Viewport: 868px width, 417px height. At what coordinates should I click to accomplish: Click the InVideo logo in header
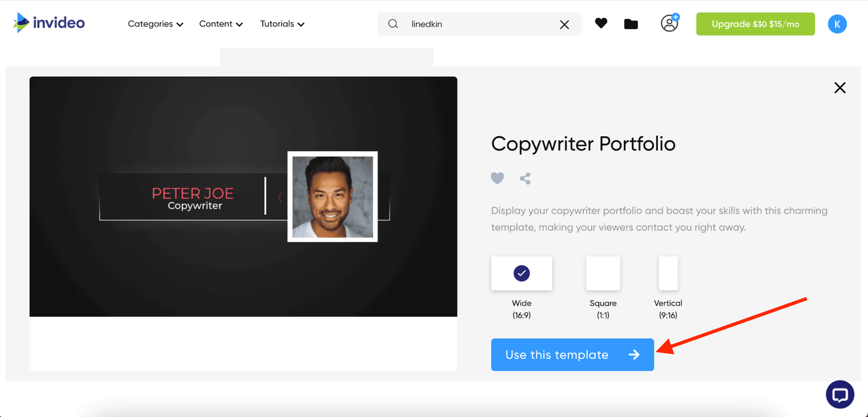click(x=49, y=24)
